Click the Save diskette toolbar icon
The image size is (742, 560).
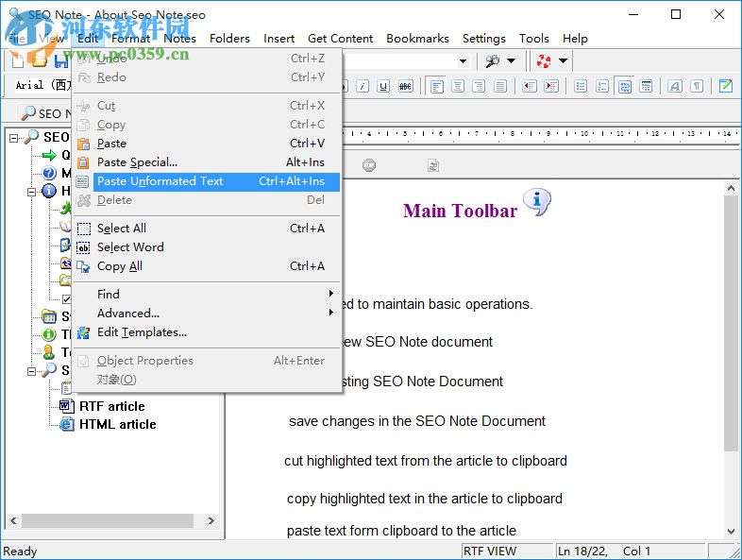(61, 61)
